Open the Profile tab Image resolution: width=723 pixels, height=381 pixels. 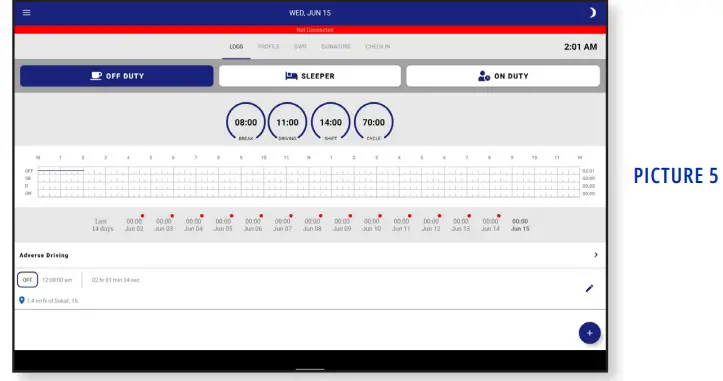(268, 47)
